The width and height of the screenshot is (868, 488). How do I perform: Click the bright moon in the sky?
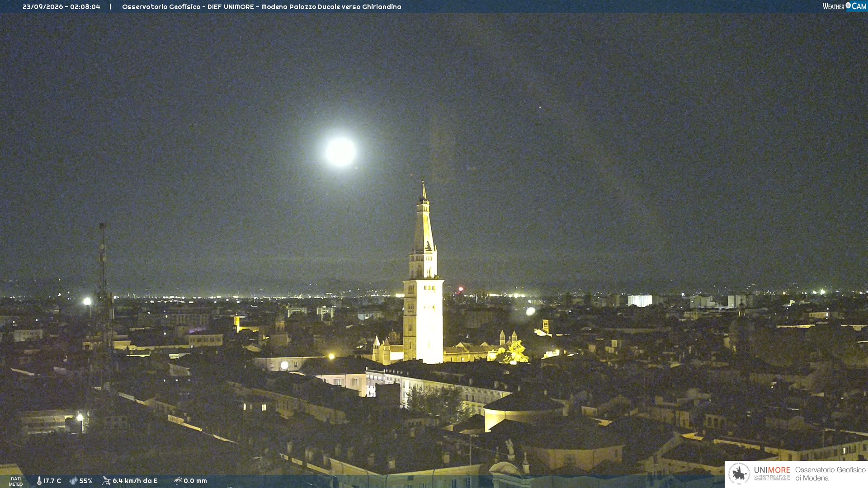tap(340, 152)
